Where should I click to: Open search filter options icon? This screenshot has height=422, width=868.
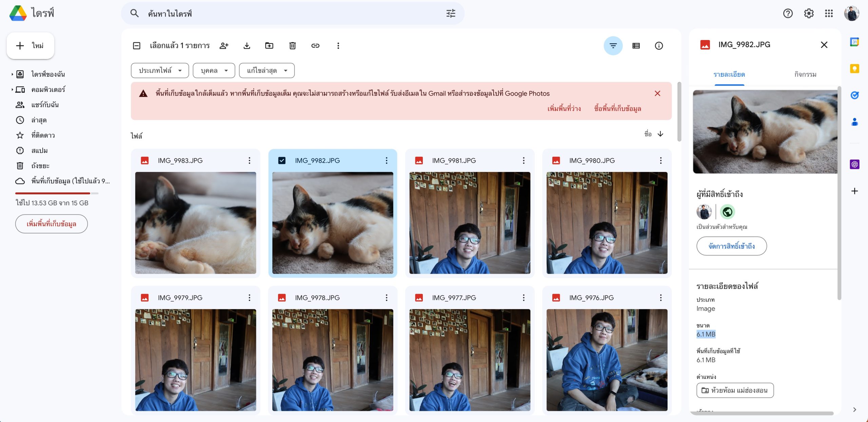(x=451, y=14)
